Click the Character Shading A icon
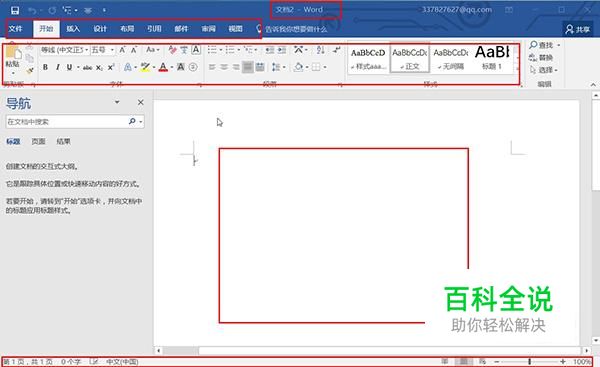Image resolution: width=600 pixels, height=367 pixels. [x=181, y=67]
